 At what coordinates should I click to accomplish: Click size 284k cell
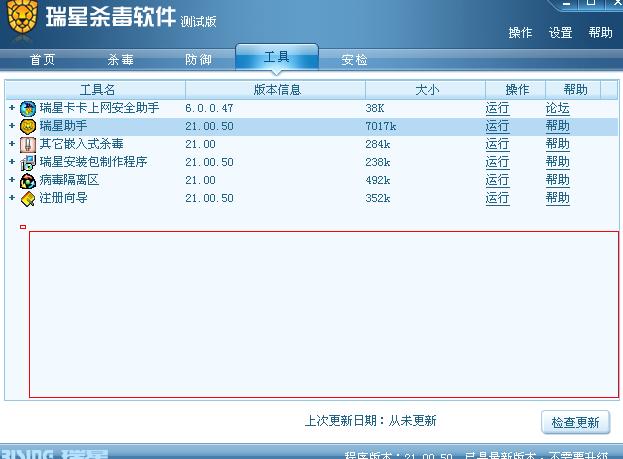coord(378,144)
